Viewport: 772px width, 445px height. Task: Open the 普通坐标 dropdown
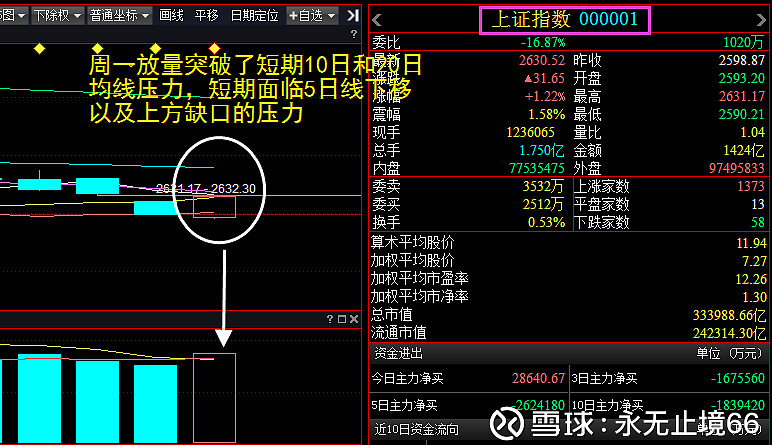point(120,16)
